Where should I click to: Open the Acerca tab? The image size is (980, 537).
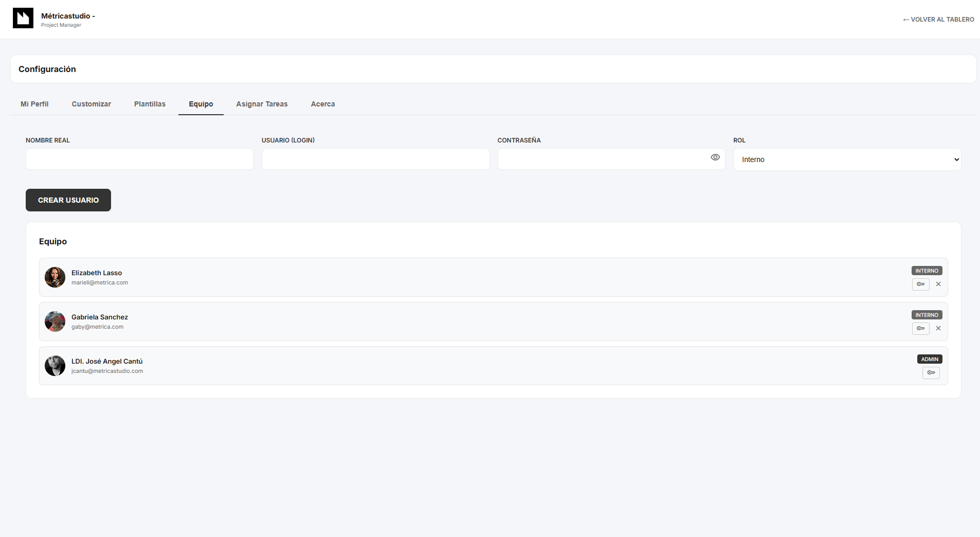click(x=323, y=104)
